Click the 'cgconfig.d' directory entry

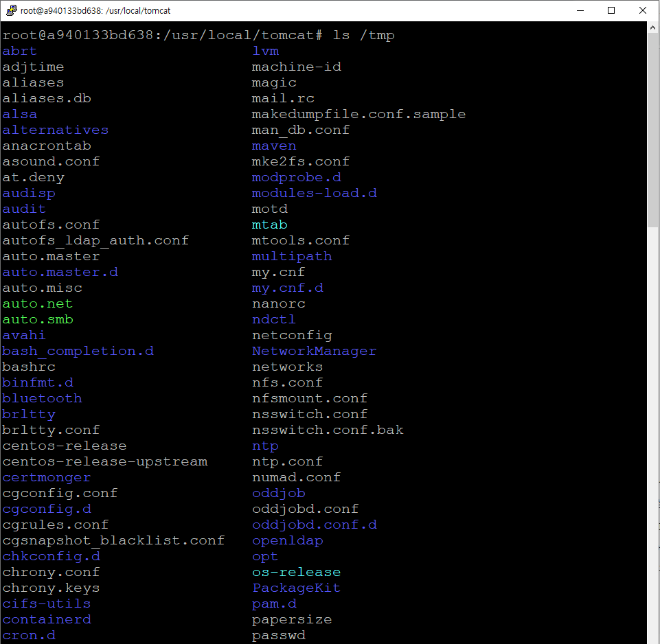[x=47, y=509]
